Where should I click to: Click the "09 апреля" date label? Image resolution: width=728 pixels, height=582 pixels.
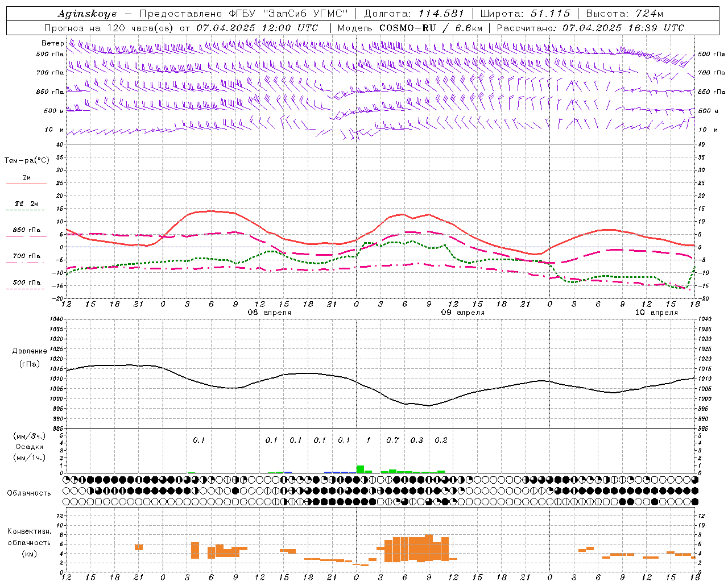(x=463, y=313)
